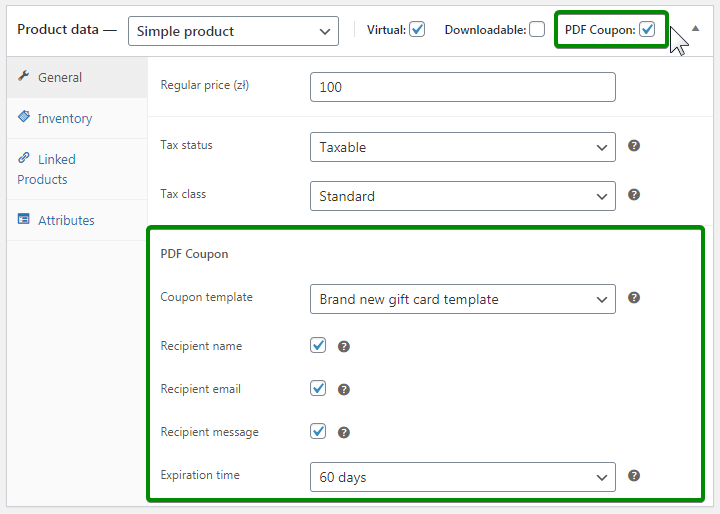Viewport: 720px width, 514px height.
Task: Click the wrench icon of General tab
Action: pyautogui.click(x=24, y=76)
